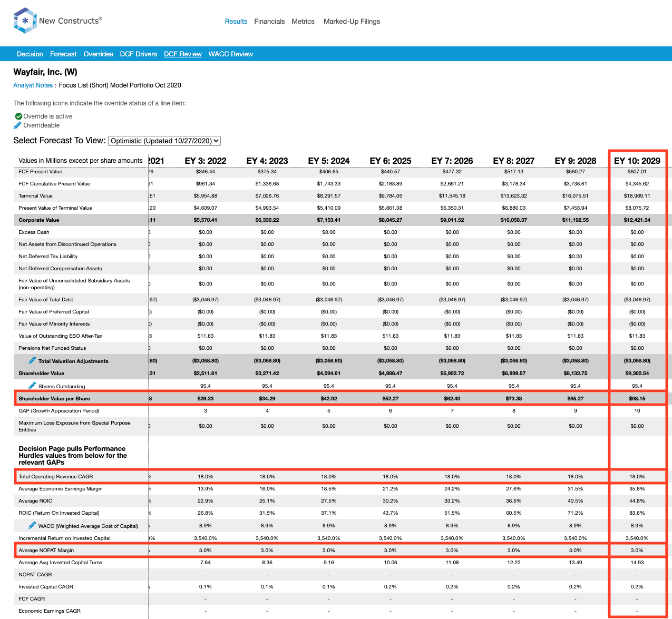Click the Average NOPAT Margin row label
This screenshot has height=619, width=672.
coord(46,551)
